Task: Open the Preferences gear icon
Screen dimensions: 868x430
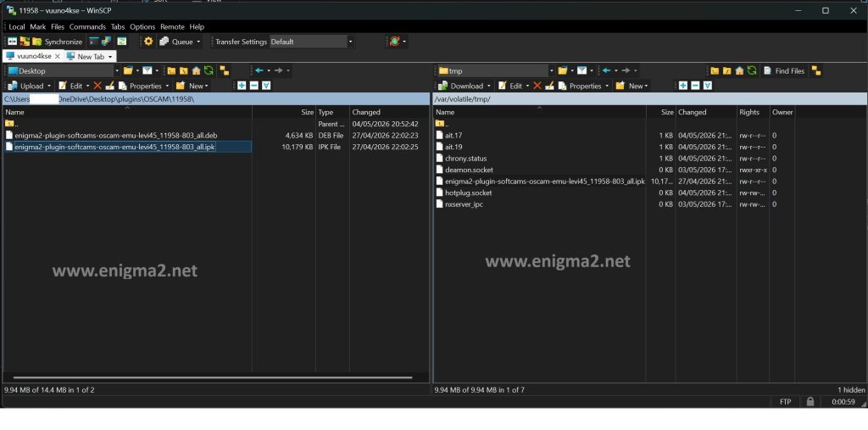Action: pyautogui.click(x=148, y=42)
